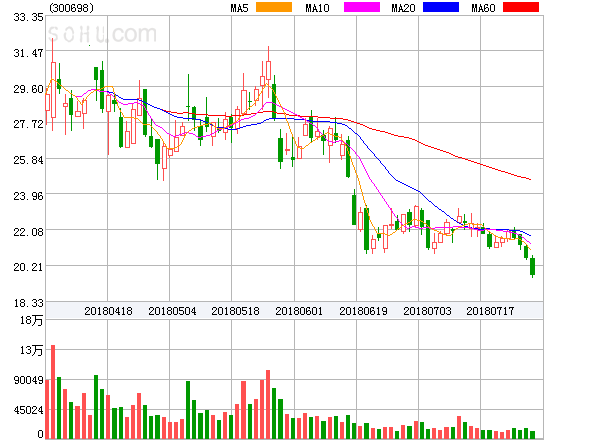
Task: Click the last green candlestick near 20.21
Action: pos(532,266)
